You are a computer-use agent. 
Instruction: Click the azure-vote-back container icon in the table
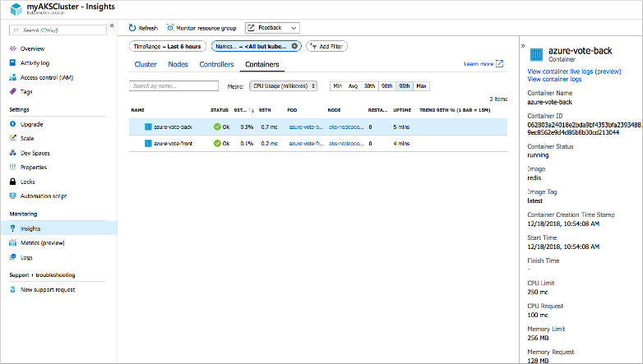coord(148,127)
